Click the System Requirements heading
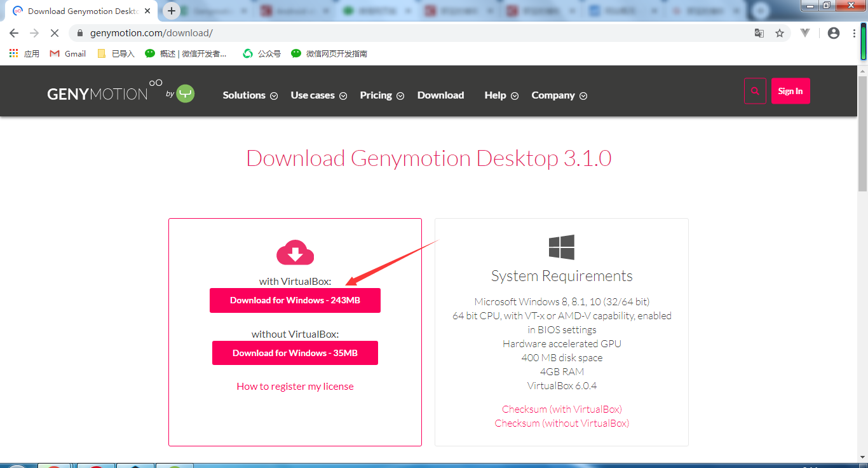868x468 pixels. (562, 276)
